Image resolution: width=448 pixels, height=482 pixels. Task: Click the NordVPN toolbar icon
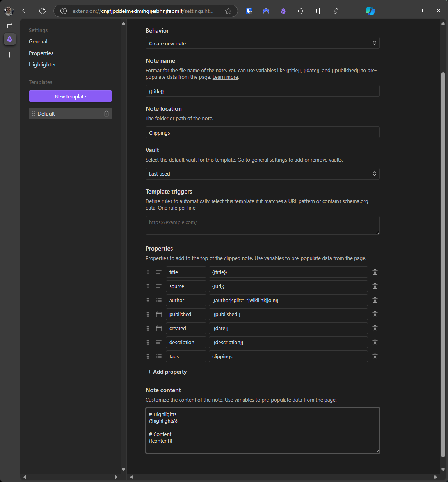click(266, 11)
